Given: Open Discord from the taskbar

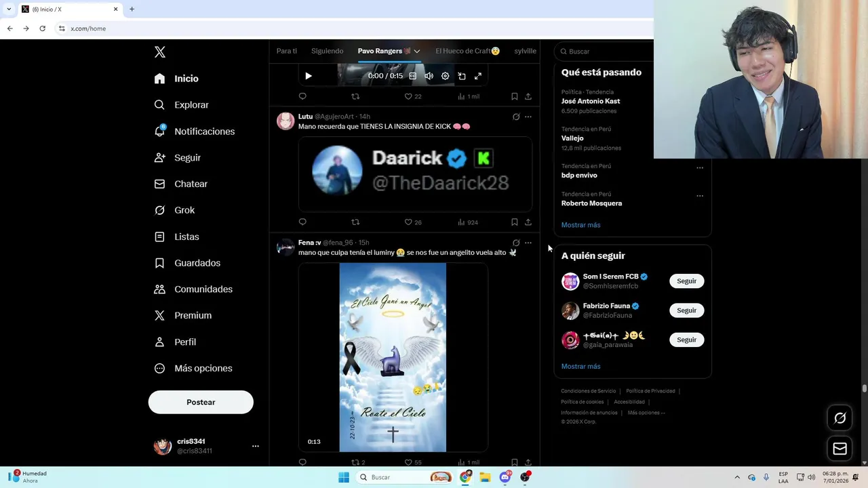Looking at the screenshot, I should [505, 477].
